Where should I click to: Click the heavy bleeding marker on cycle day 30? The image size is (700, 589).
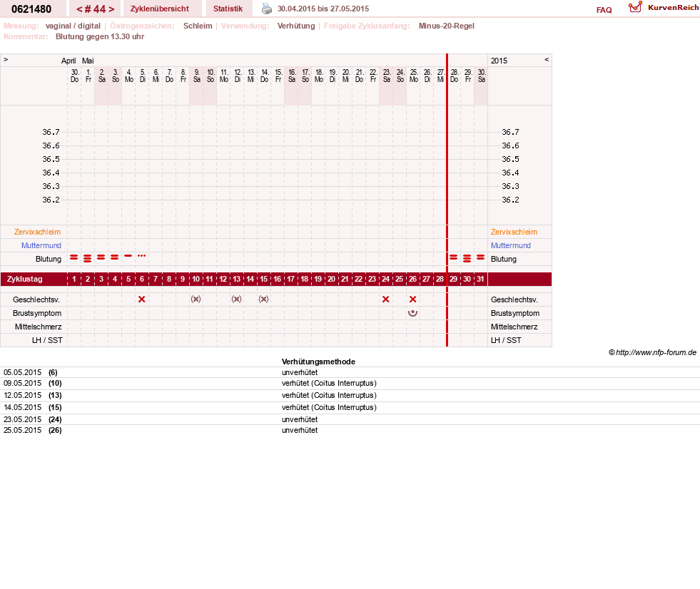[467, 258]
